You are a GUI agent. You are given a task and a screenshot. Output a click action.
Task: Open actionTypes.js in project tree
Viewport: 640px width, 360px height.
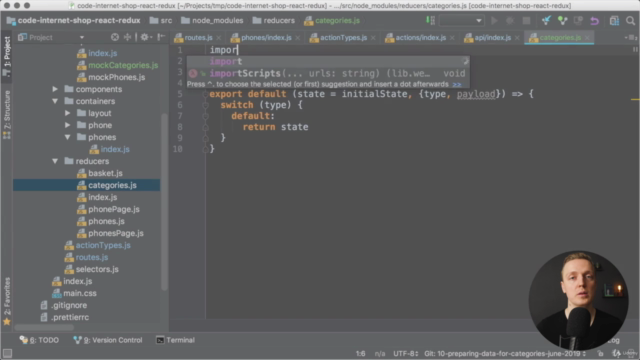click(103, 245)
